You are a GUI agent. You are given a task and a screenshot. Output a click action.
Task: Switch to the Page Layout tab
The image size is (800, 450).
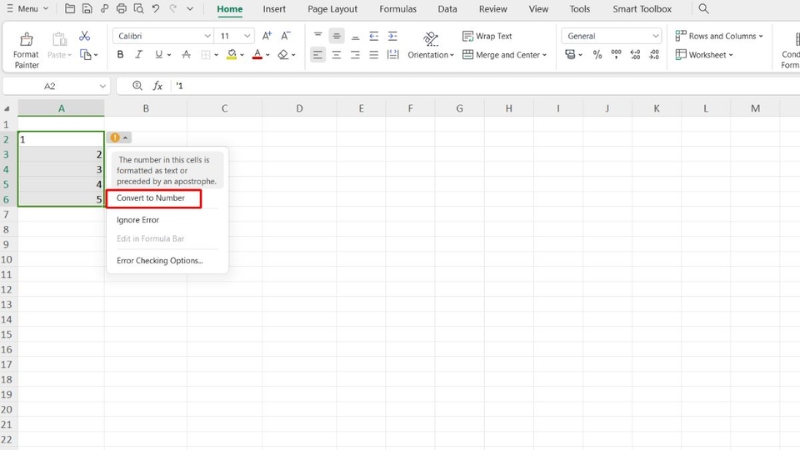pos(332,9)
